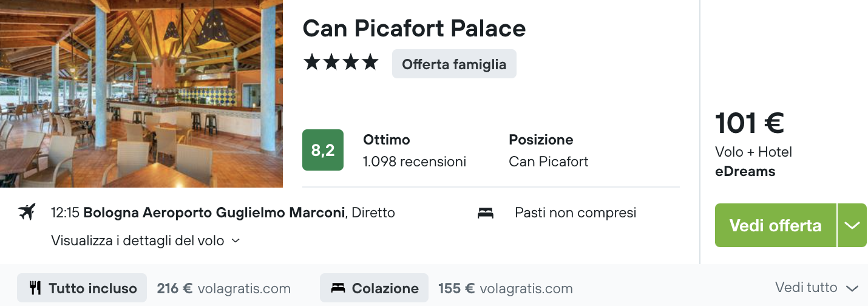Screen dimensions: 868x306
Task: Select the Colazione meal option
Action: click(375, 288)
